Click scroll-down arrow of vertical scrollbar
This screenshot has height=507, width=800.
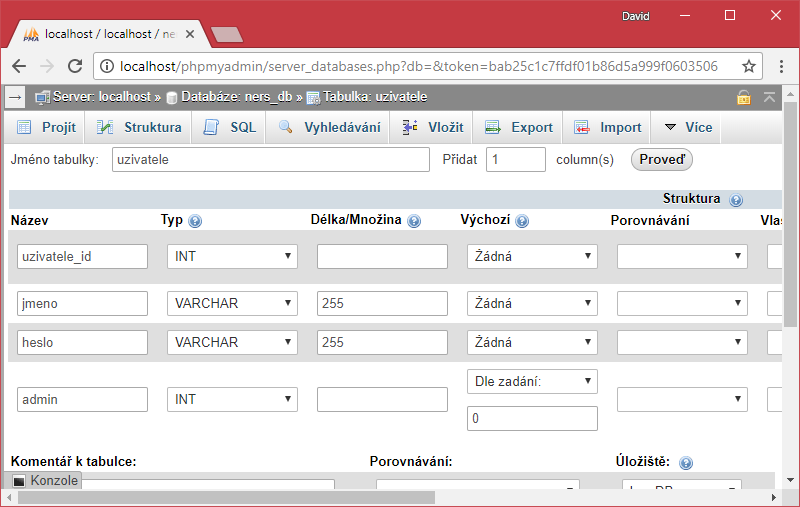790,479
